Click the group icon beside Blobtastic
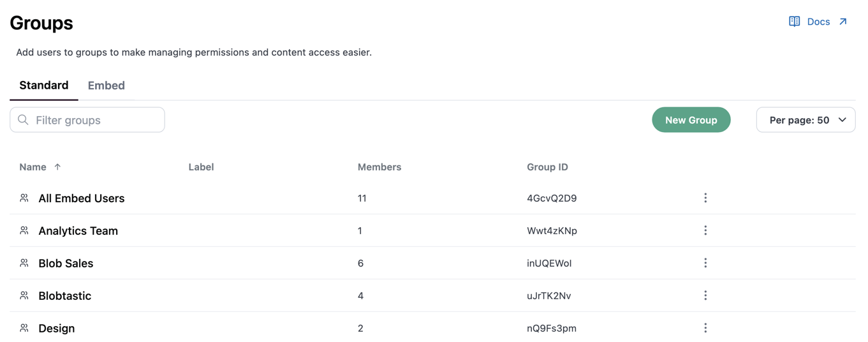The width and height of the screenshot is (868, 342). pos(24,295)
